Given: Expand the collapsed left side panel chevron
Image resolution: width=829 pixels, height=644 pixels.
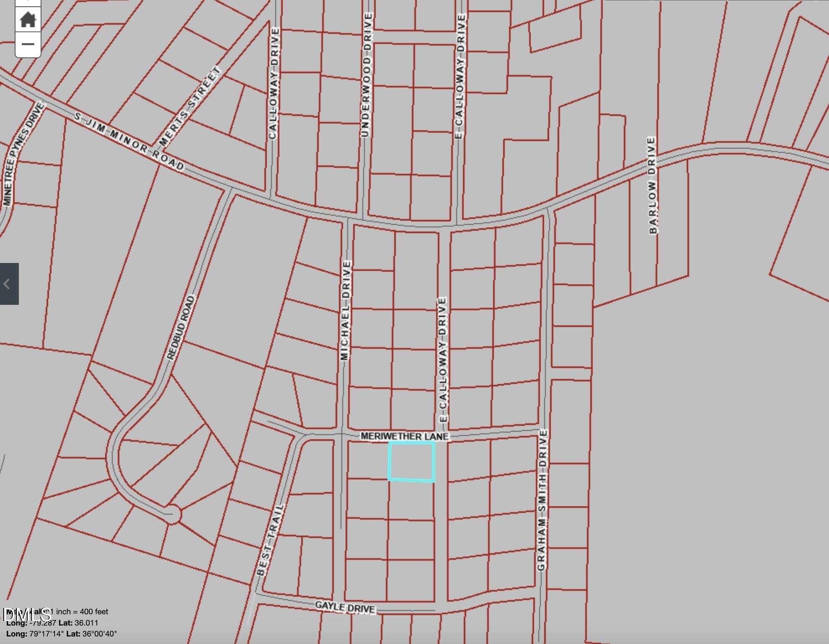Looking at the screenshot, I should point(8,284).
